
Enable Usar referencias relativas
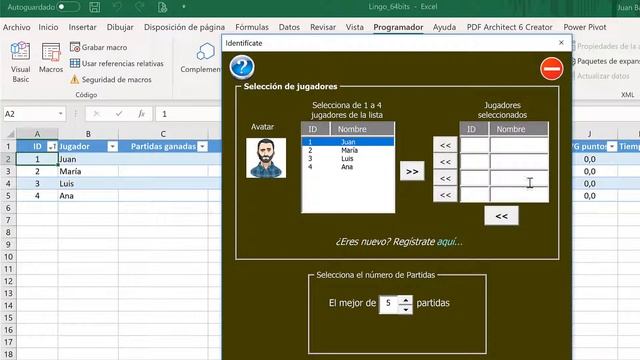(117, 63)
